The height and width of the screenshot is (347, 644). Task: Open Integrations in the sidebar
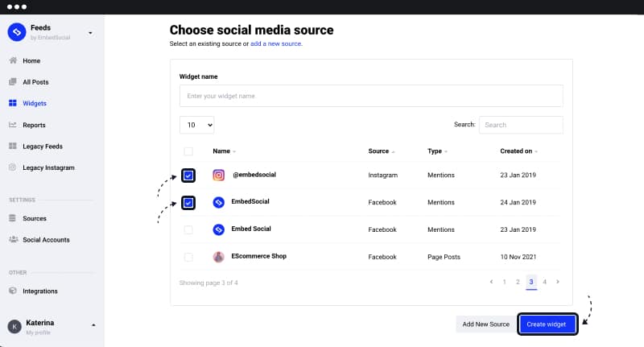click(x=40, y=291)
